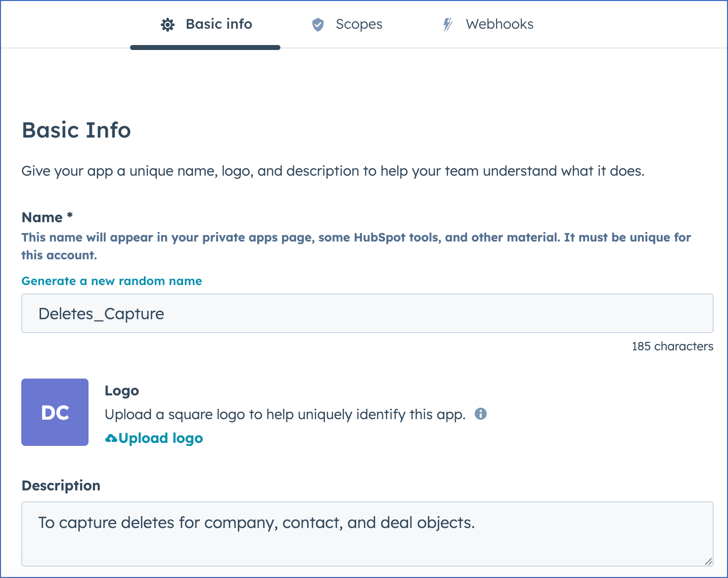Generate a new random name
This screenshot has width=728, height=578.
click(x=112, y=281)
